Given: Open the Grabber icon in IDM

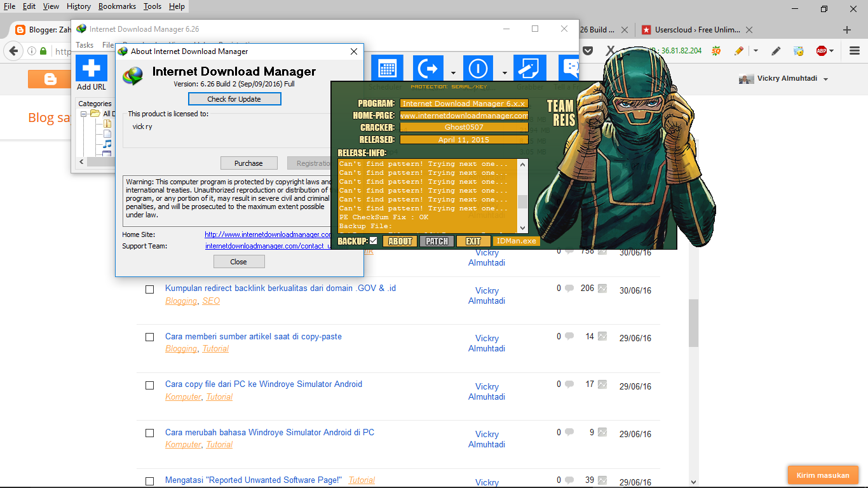Looking at the screenshot, I should click(529, 69).
